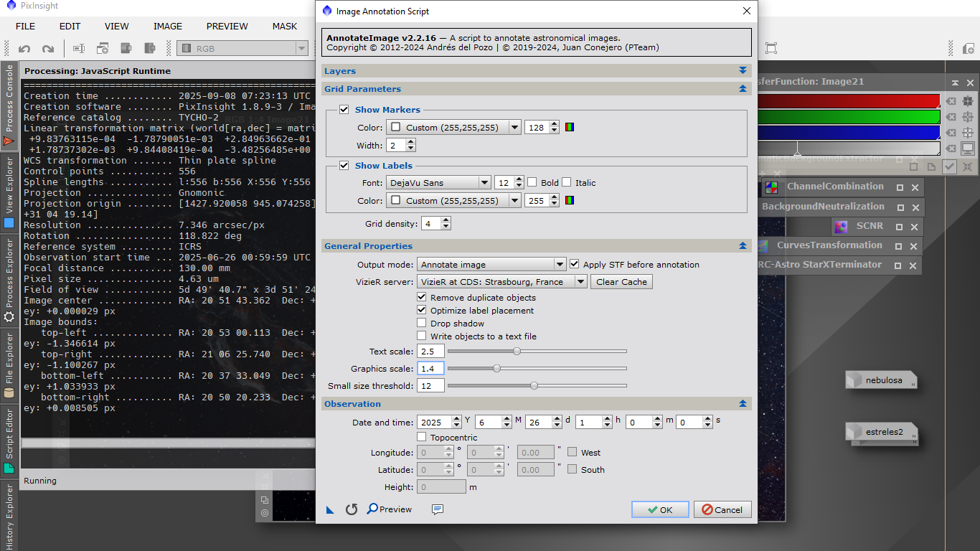Open the Process Explorer side tab
The image size is (980, 551).
(9, 281)
